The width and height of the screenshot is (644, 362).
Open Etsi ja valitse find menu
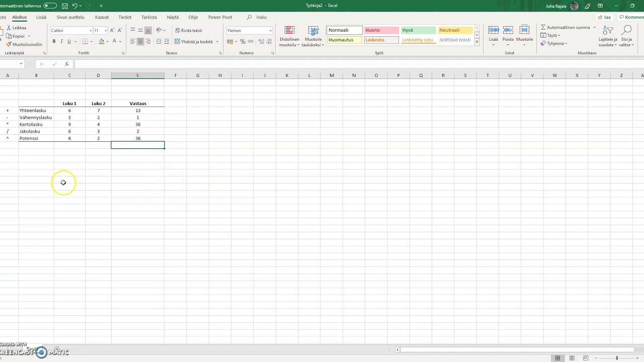[x=626, y=36]
